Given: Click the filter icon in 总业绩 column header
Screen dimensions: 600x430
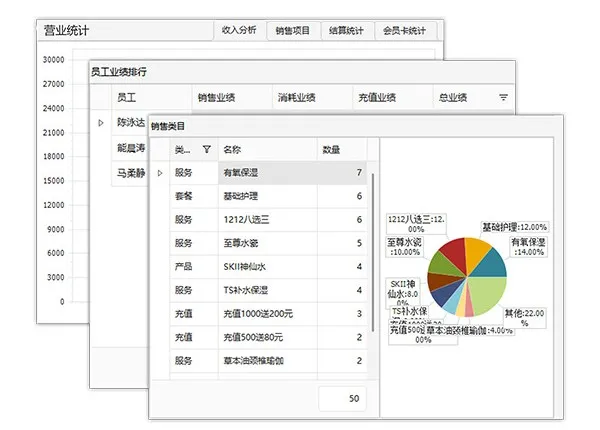Looking at the screenshot, I should pyautogui.click(x=504, y=97).
